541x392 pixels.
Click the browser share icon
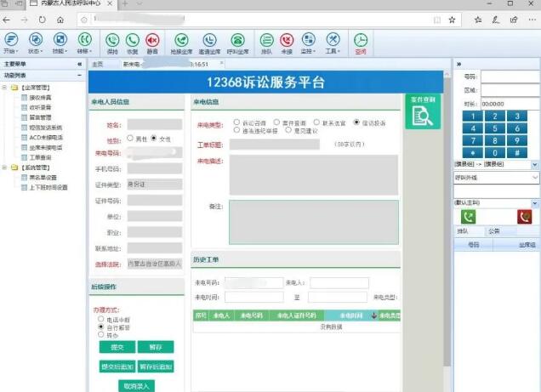coord(514,20)
